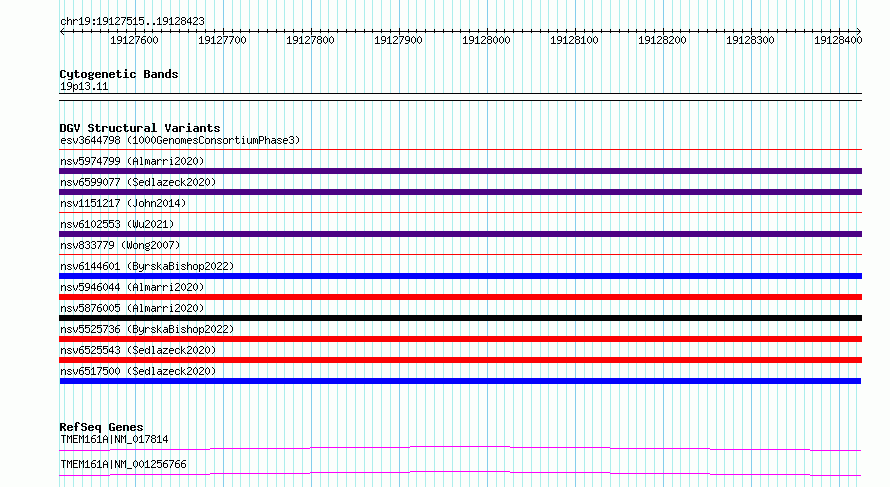The height and width of the screenshot is (487, 890).
Task: Open variant nsv5876005 (Almarri2020) label
Action: point(132,308)
